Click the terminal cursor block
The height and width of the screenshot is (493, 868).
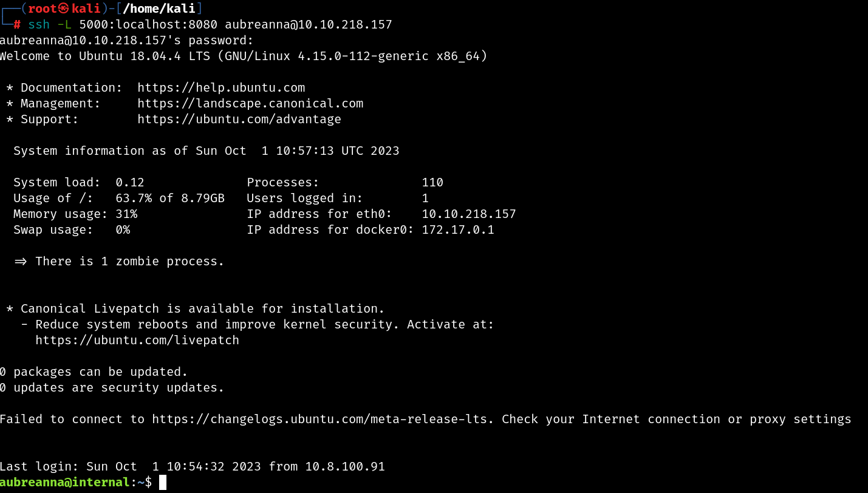163,483
